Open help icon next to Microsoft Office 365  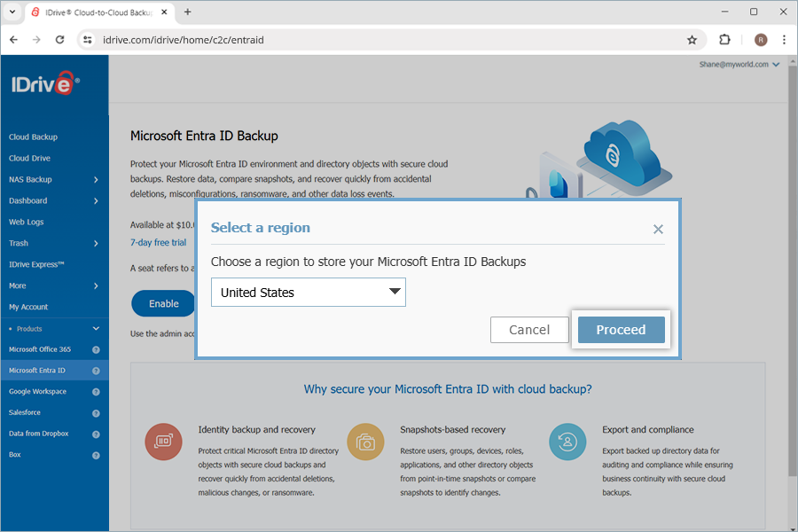(96, 349)
